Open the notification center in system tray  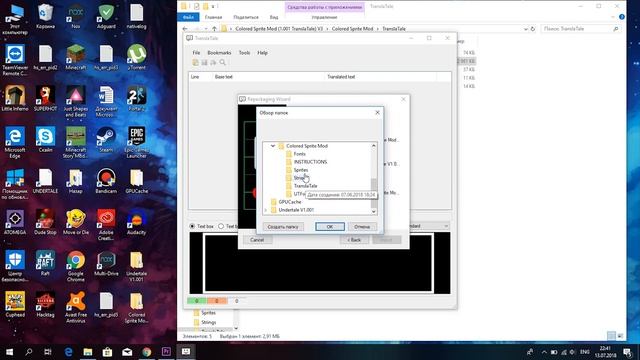pos(627,351)
